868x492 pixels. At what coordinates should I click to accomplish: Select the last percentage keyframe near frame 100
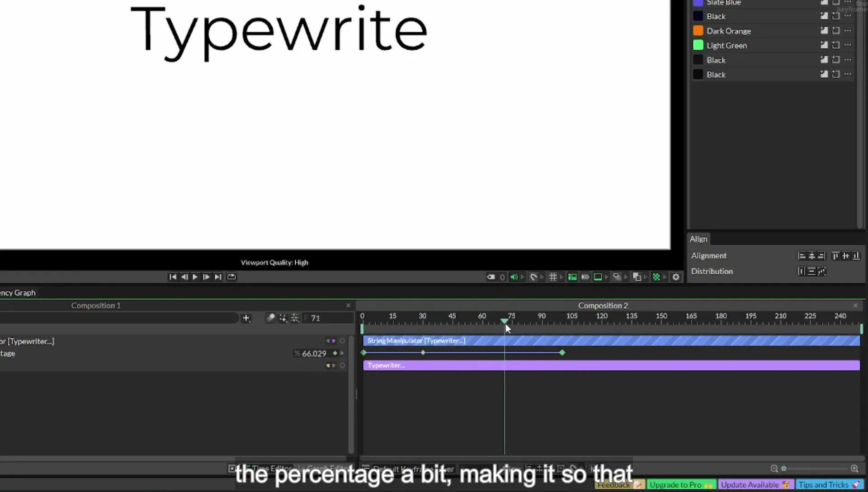[562, 352]
